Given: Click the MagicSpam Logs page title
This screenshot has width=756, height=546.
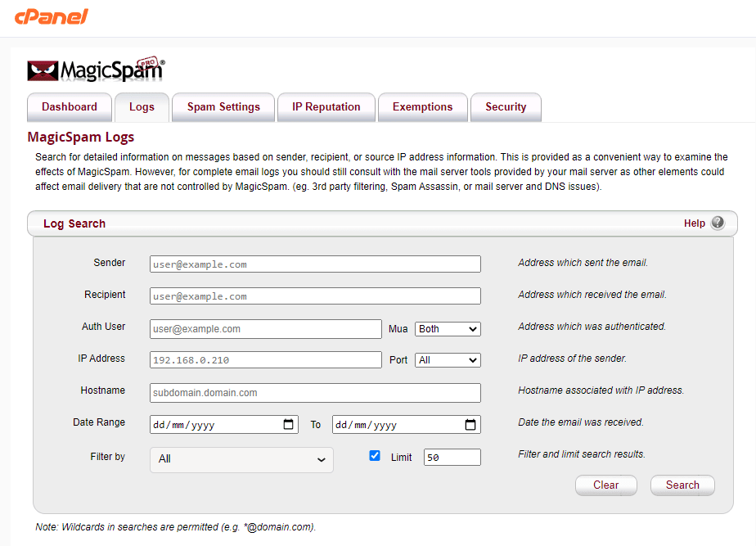Looking at the screenshot, I should point(81,137).
